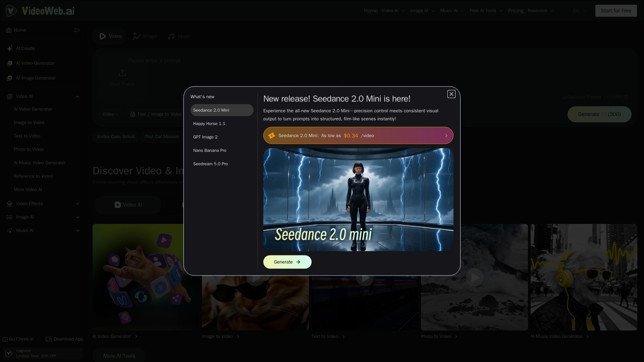Expand the Video AI top menu
Viewport: 644px width, 362px height.
[393, 11]
